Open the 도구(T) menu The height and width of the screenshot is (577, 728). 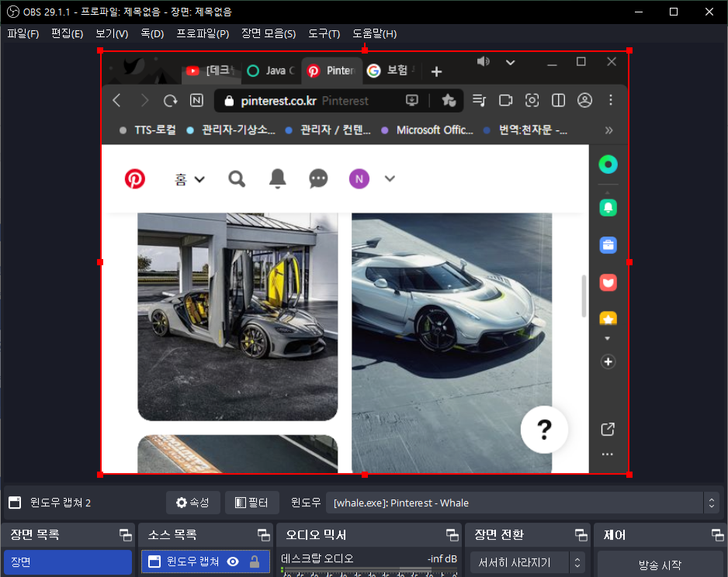[324, 33]
